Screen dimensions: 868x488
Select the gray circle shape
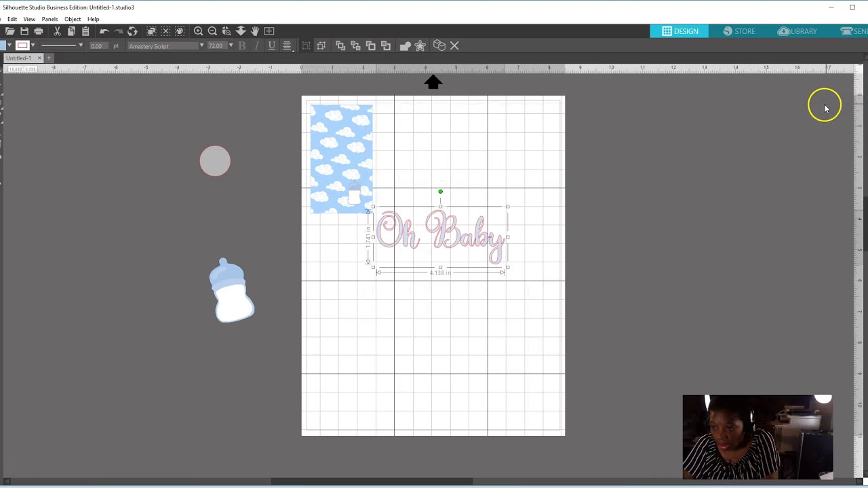tap(215, 161)
